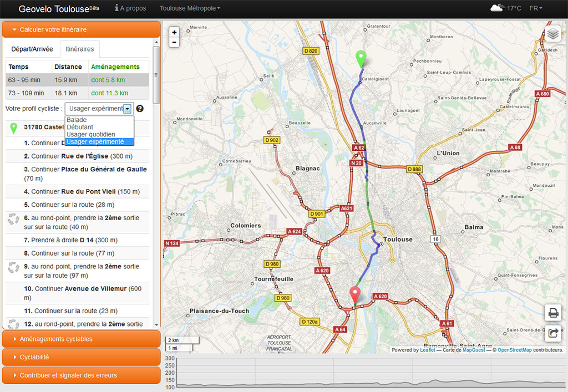
Task: Select the 15.9 km itinerary row
Action: pyautogui.click(x=77, y=80)
